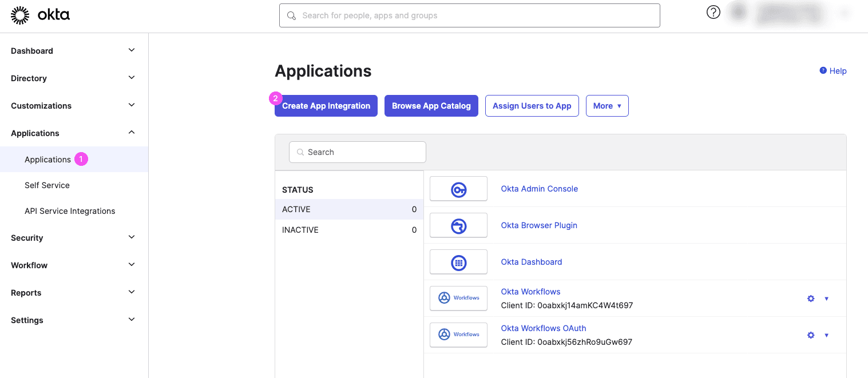This screenshot has width=868, height=378.
Task: Open the help question mark icon
Action: point(713,11)
